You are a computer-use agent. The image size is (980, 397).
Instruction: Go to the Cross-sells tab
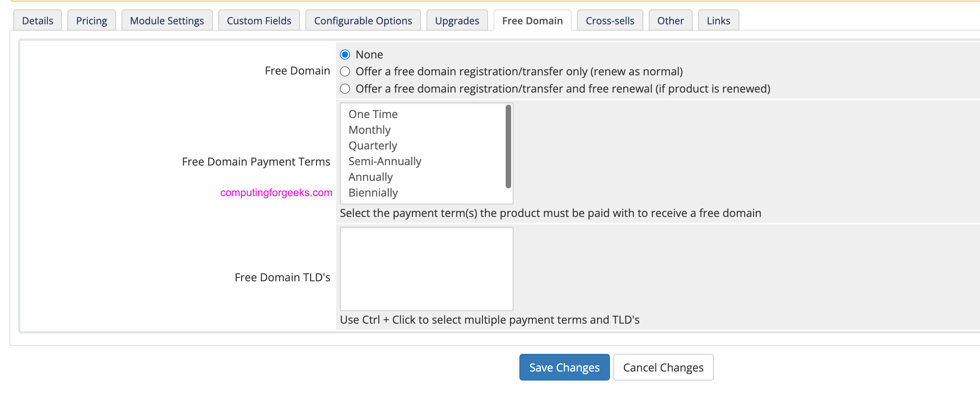(610, 21)
